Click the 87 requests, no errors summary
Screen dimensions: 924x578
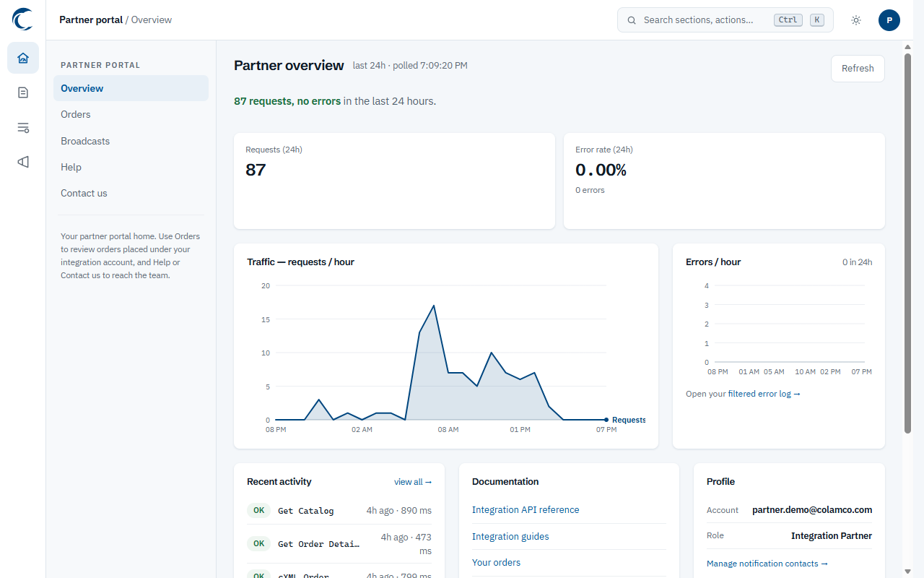tap(287, 101)
